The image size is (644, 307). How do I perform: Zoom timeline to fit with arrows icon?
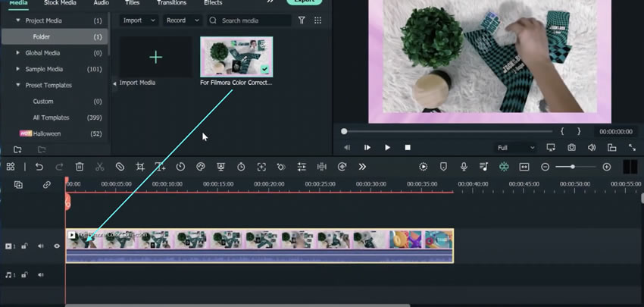pyautogui.click(x=524, y=167)
